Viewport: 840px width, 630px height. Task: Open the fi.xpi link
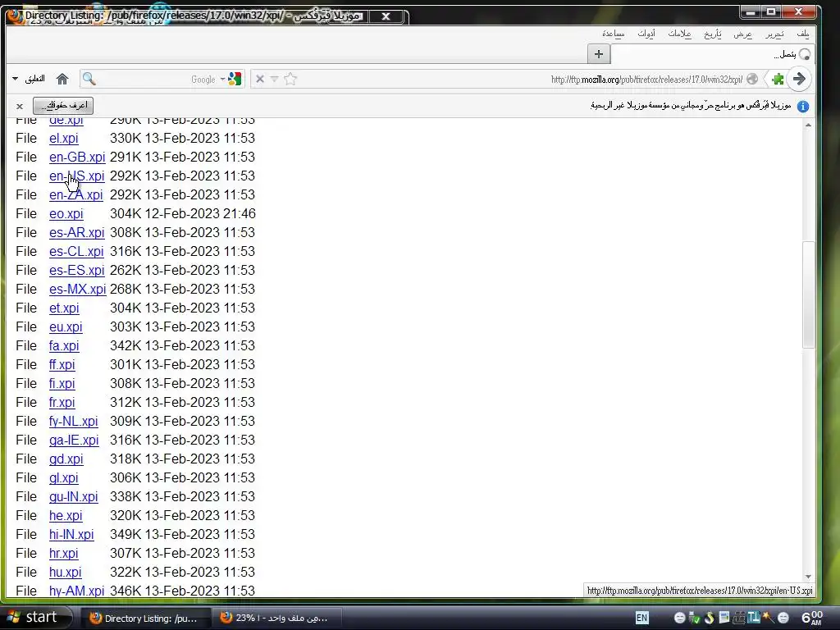(x=62, y=384)
